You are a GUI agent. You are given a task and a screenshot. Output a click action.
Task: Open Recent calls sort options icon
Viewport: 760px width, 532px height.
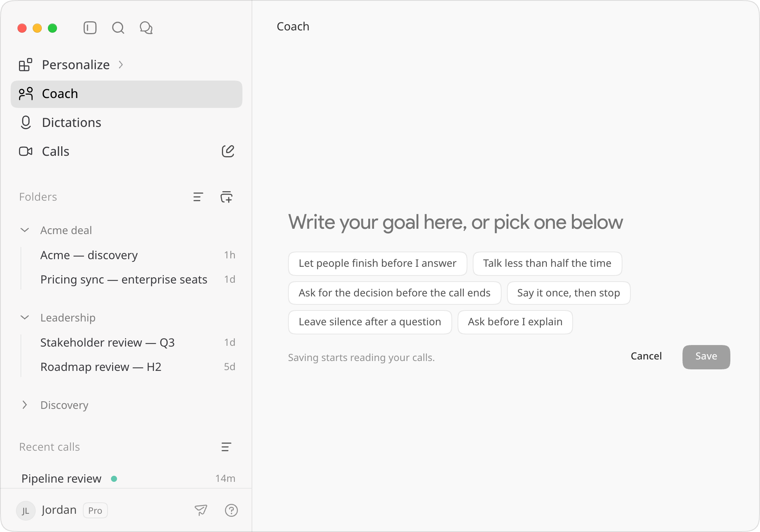pos(226,447)
